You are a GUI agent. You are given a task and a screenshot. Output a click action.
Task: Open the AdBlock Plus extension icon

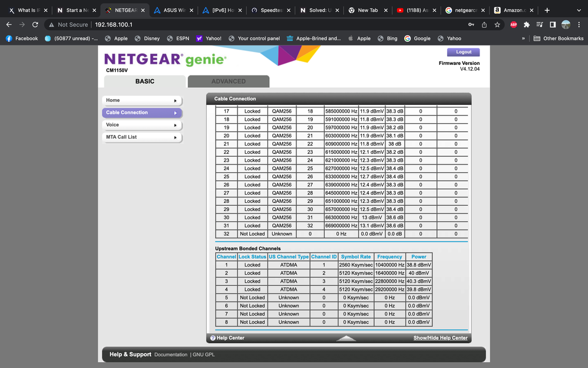513,25
